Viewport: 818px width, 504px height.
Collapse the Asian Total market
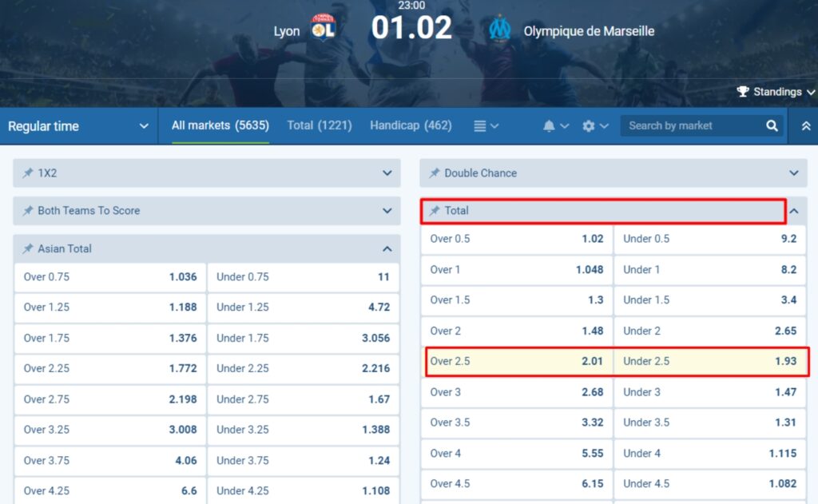pyautogui.click(x=387, y=248)
